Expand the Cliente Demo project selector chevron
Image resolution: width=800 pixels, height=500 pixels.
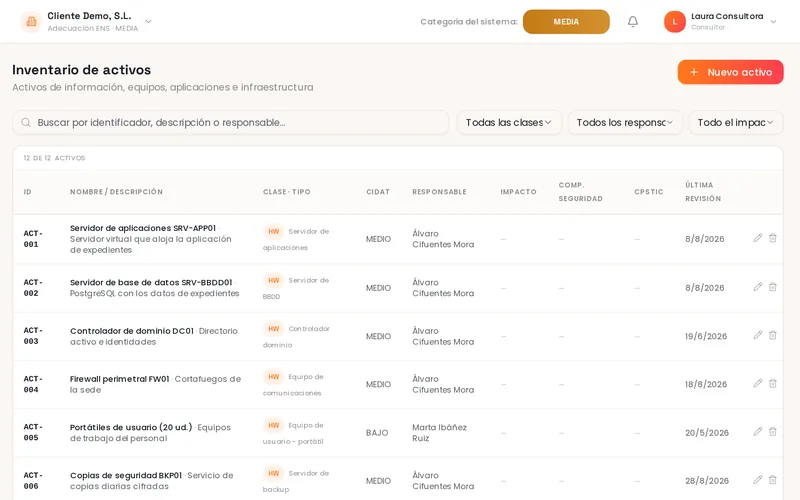pyautogui.click(x=148, y=21)
